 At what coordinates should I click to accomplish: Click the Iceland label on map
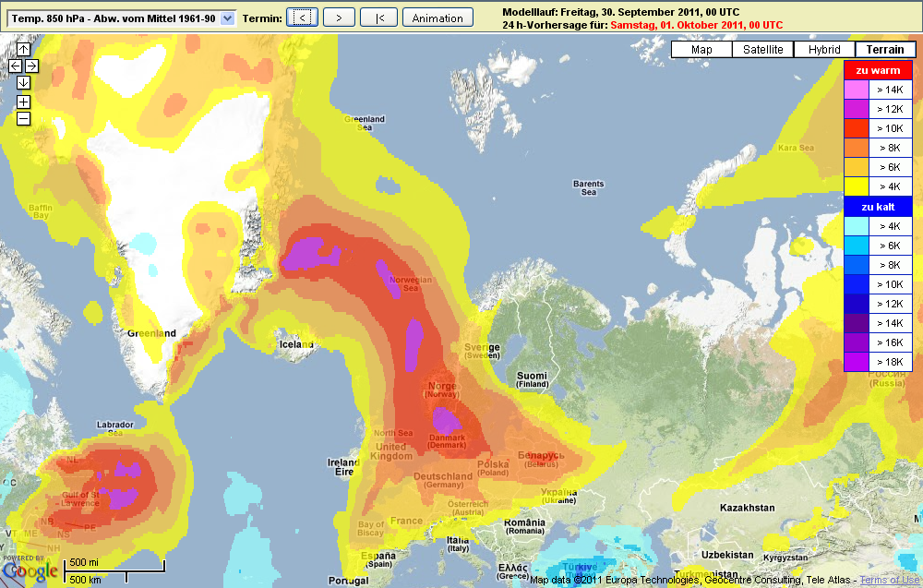[296, 344]
